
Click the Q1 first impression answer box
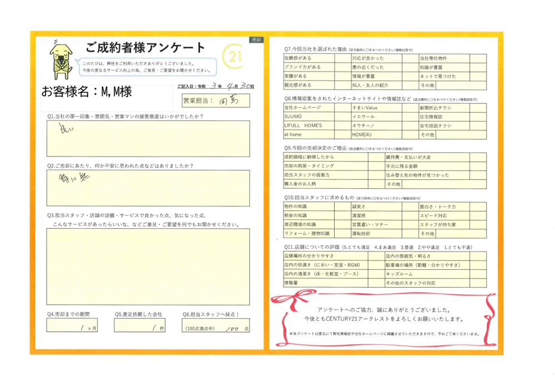pyautogui.click(x=148, y=139)
